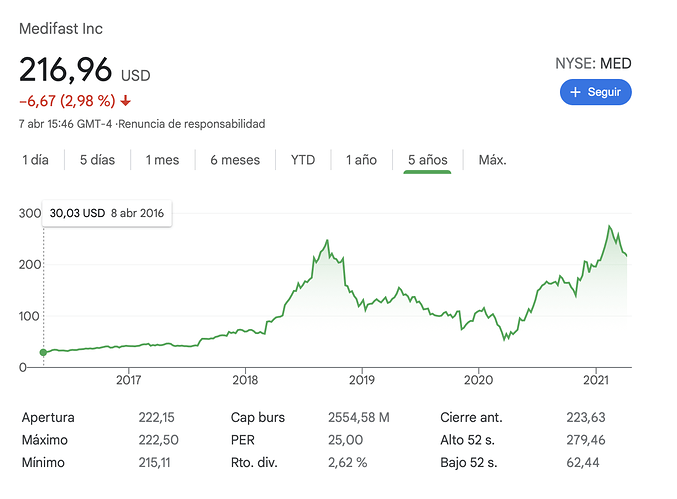Select the 5 días time range tab

click(97, 160)
